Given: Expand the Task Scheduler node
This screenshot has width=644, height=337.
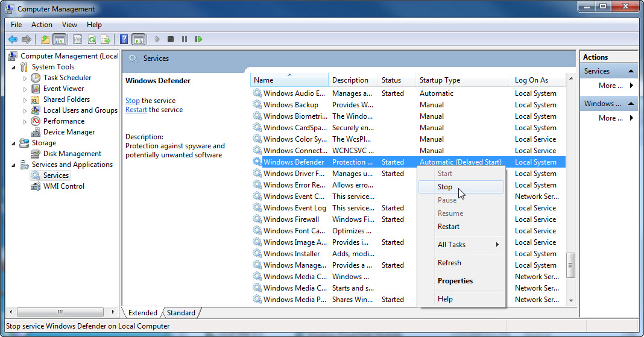Looking at the screenshot, I should [25, 78].
